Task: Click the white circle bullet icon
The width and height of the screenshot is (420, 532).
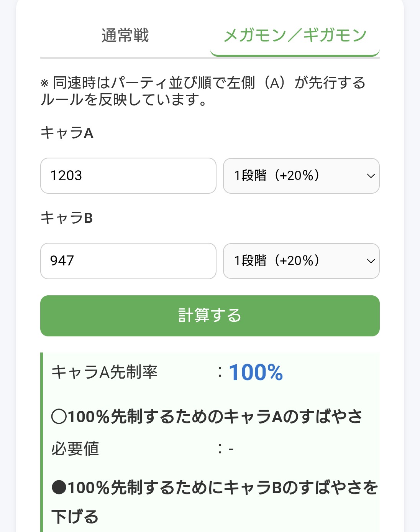Action: pos(59,417)
